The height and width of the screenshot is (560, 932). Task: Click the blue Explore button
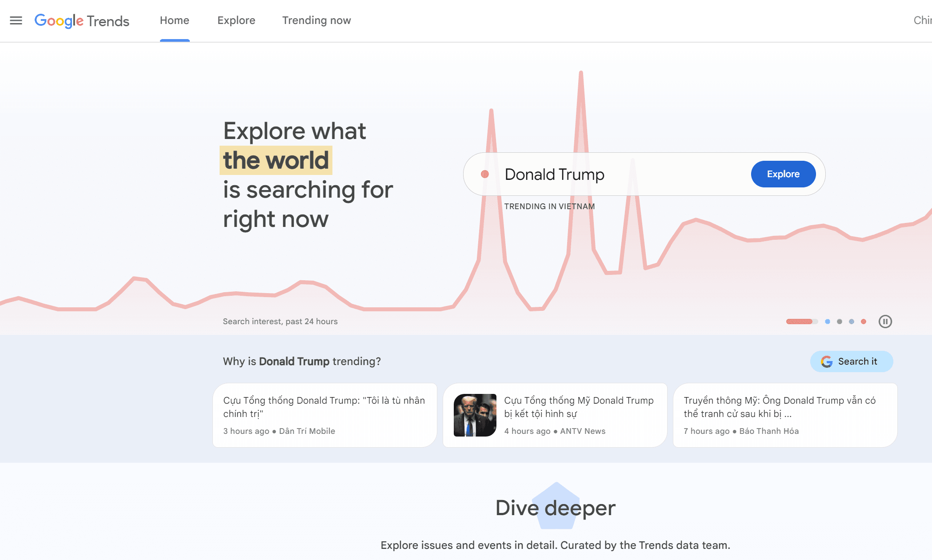pyautogui.click(x=783, y=174)
